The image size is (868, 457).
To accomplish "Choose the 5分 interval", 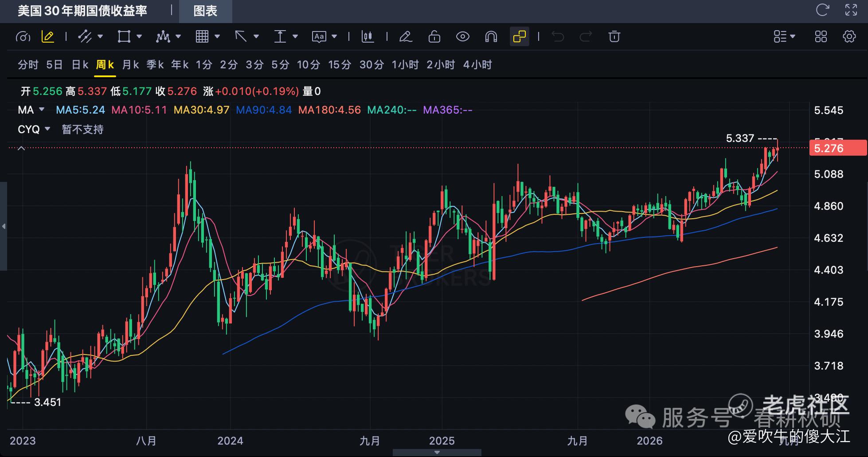I will pyautogui.click(x=280, y=65).
